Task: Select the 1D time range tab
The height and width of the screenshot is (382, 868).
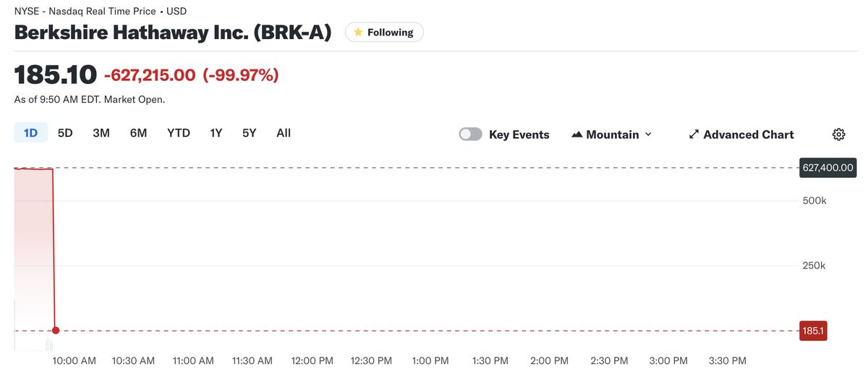Action: [30, 133]
